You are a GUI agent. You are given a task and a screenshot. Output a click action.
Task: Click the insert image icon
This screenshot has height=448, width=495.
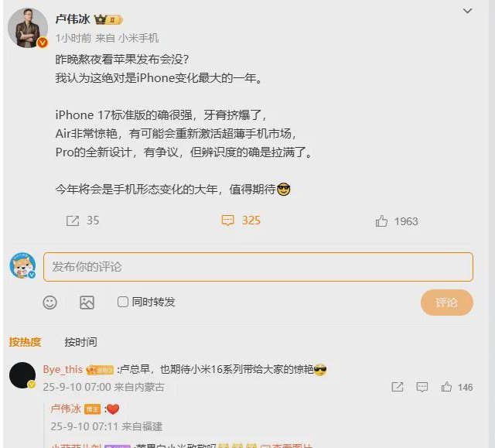(87, 303)
